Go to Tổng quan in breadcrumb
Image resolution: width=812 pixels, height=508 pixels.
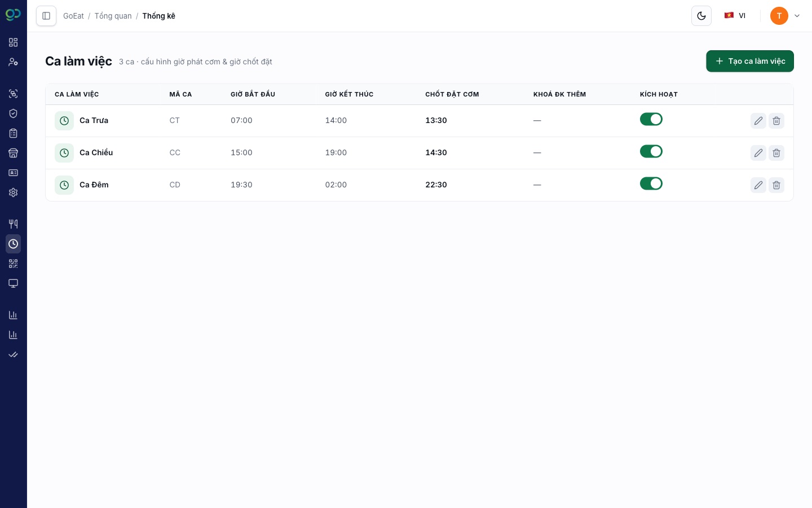tap(113, 16)
